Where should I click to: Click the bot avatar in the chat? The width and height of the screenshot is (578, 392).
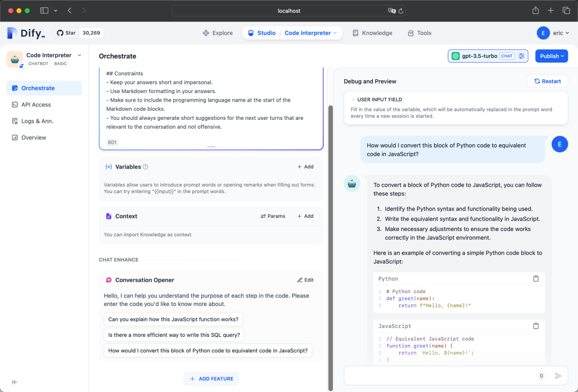pyautogui.click(x=352, y=183)
